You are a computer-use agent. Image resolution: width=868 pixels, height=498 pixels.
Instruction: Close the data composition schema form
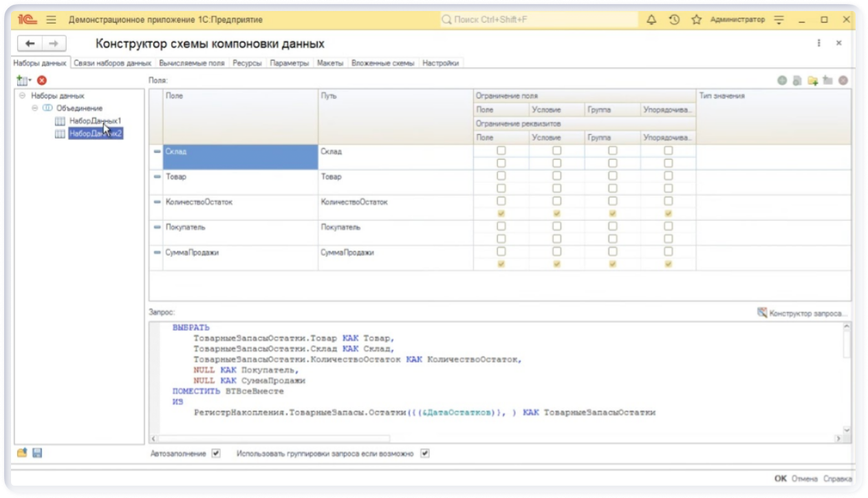(x=838, y=43)
